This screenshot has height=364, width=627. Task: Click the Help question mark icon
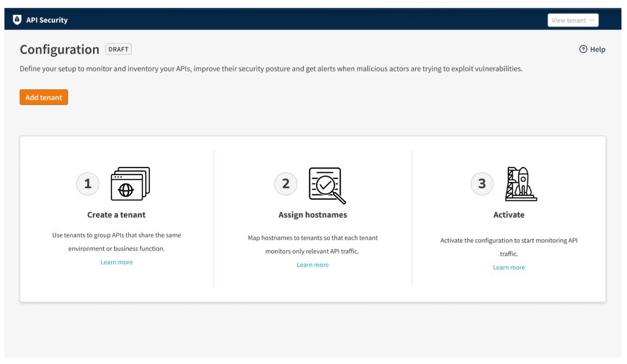pos(582,49)
